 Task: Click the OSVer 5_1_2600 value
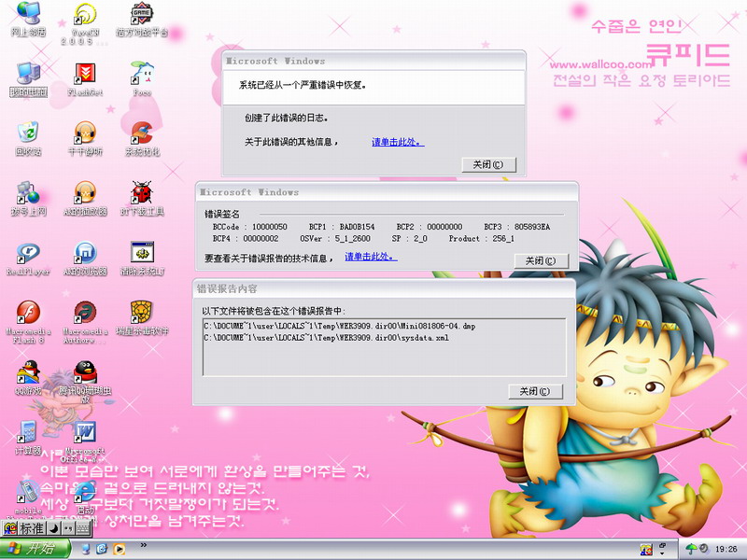pos(353,239)
